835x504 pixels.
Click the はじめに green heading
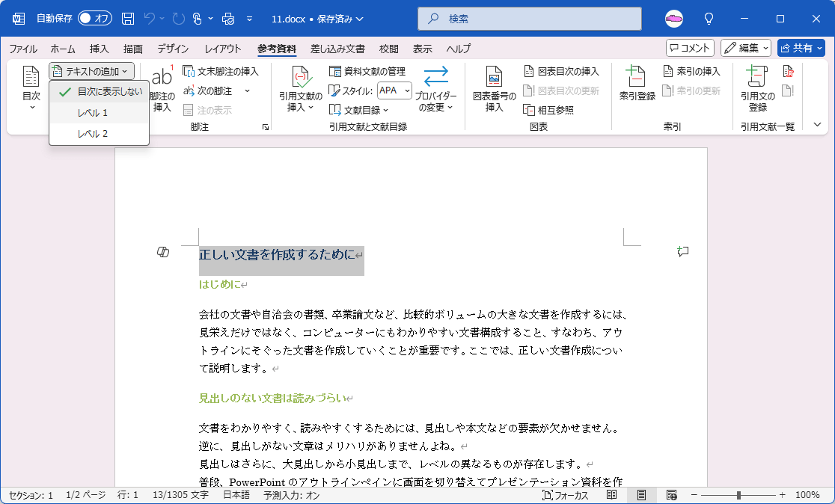(220, 285)
